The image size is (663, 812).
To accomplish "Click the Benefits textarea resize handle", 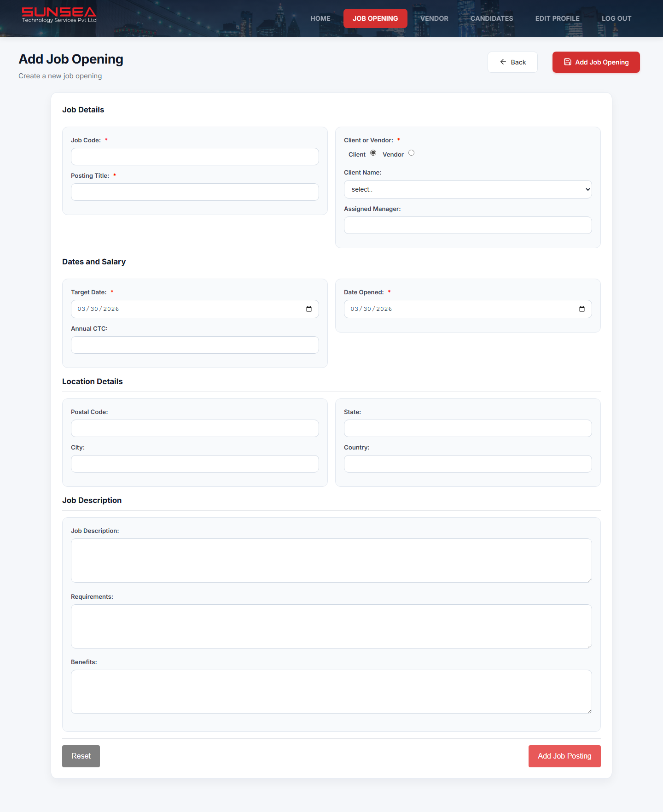I will [x=589, y=711].
